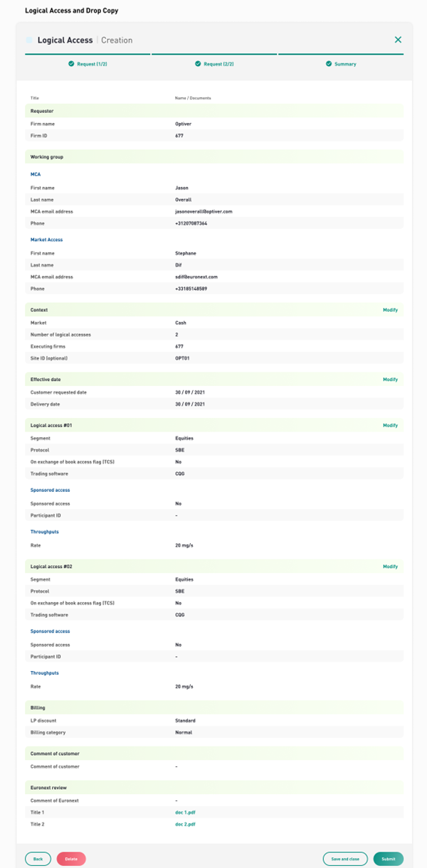Click the Request (2/2) checkmark icon

(x=198, y=64)
